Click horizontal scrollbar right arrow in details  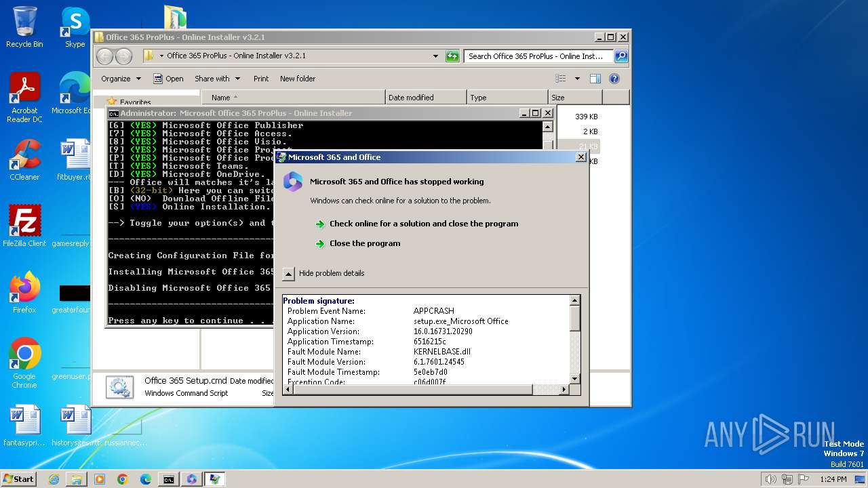(x=564, y=389)
